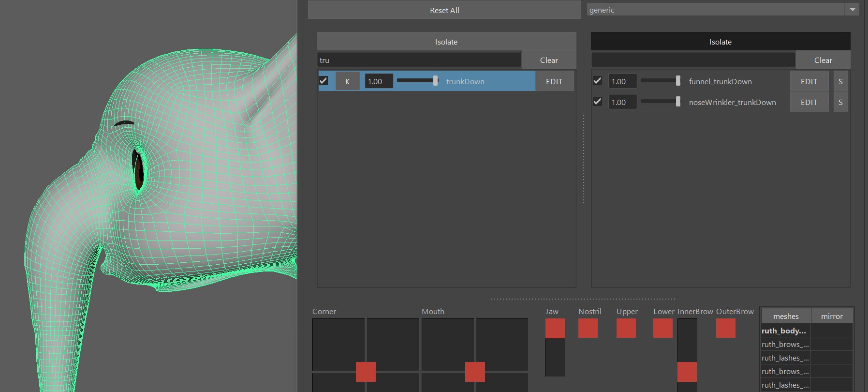
Task: Click the funnel_trunkDown value field
Action: 622,81
